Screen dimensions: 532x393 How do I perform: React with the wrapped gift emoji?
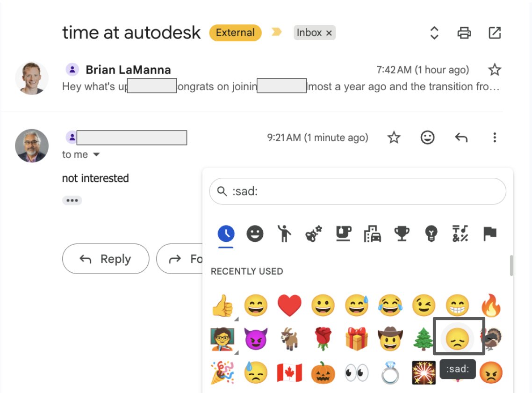(357, 339)
